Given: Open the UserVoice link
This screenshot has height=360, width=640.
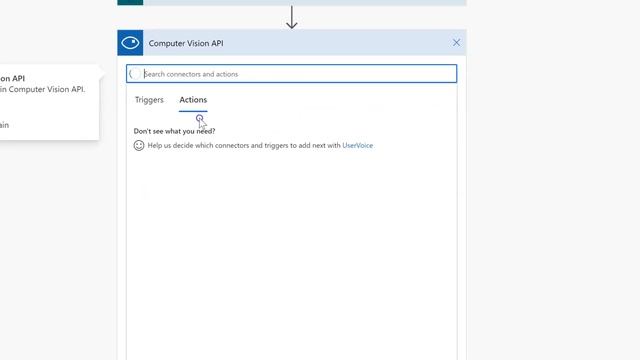Looking at the screenshot, I should pos(358,145).
